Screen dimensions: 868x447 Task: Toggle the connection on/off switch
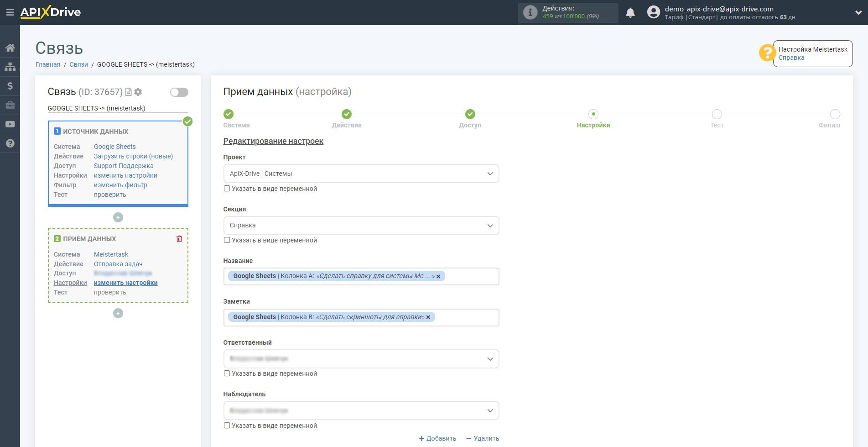179,92
